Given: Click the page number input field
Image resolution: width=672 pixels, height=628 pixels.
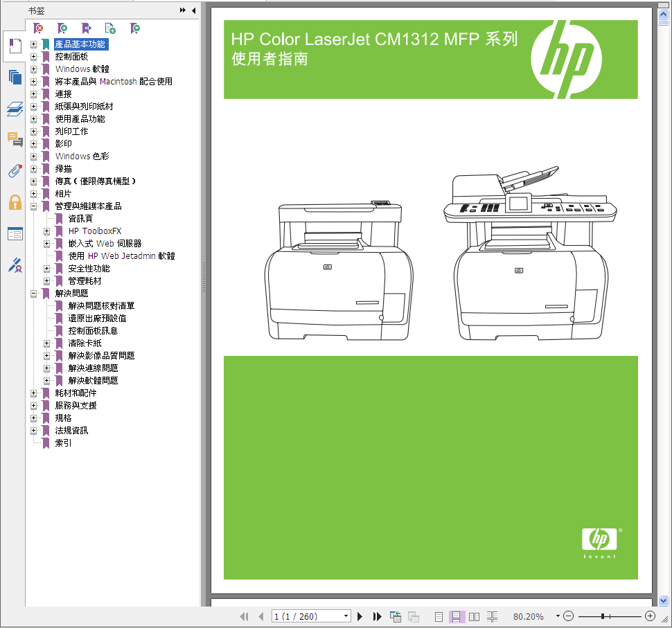Looking at the screenshot, I should (x=306, y=616).
